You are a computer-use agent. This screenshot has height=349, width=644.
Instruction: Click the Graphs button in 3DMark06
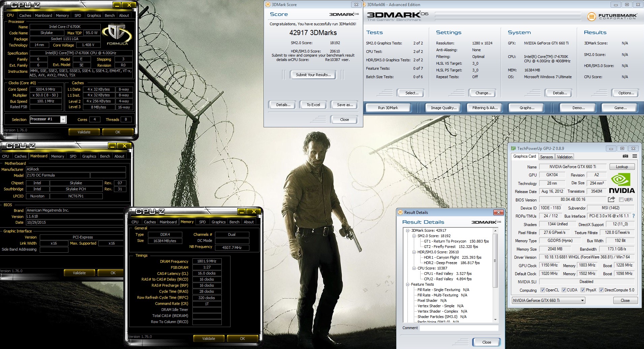point(527,108)
